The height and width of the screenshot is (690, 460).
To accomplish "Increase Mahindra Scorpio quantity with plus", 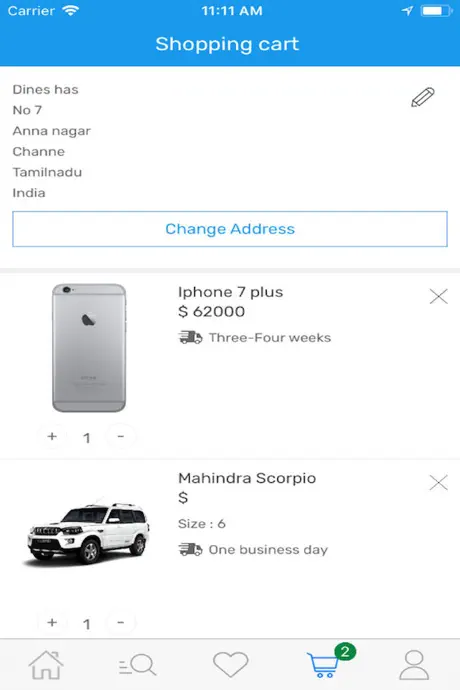I will pyautogui.click(x=52, y=623).
